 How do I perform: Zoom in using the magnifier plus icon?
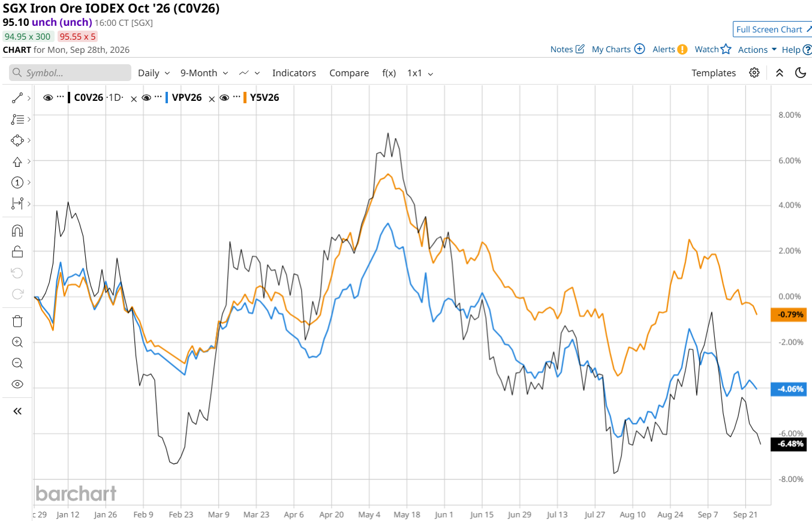point(17,342)
